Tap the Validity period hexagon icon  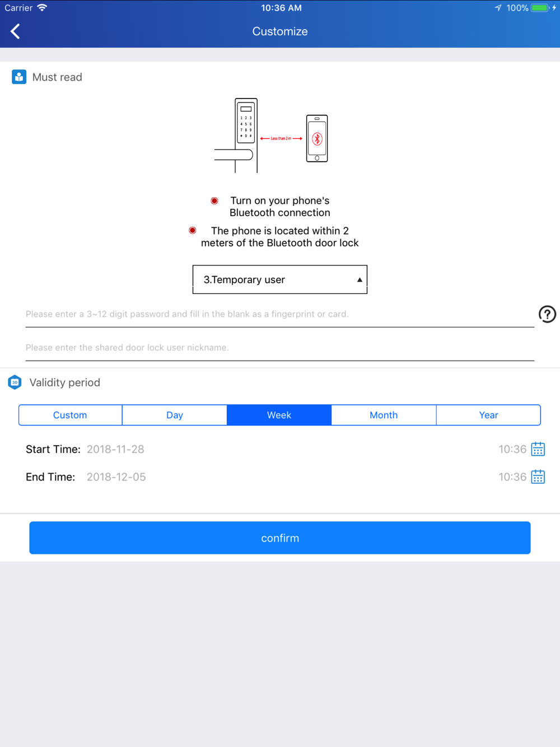[15, 382]
